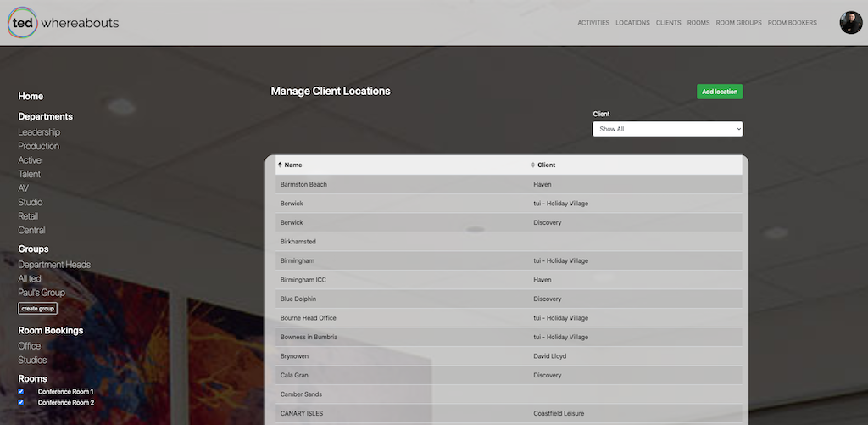Toggle the Conference Room 2 checkbox

[21, 403]
